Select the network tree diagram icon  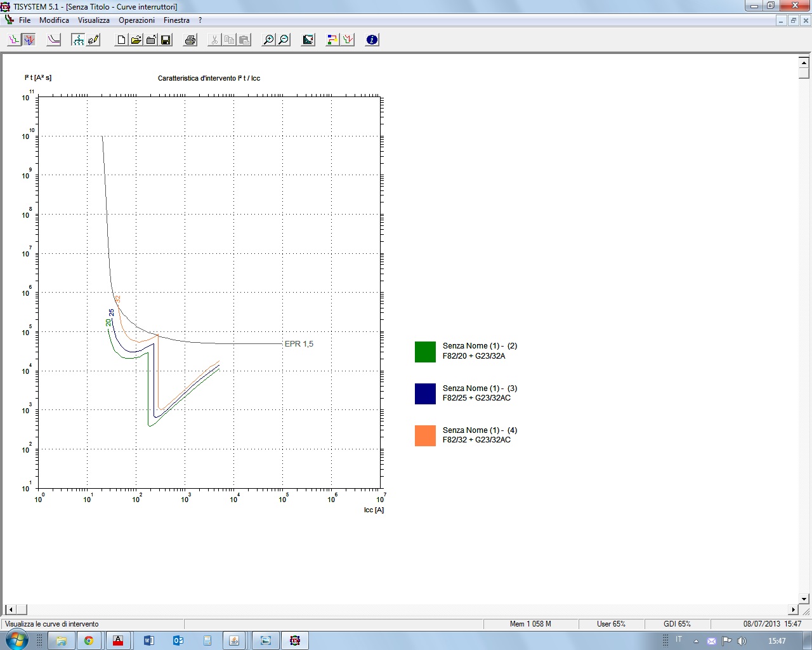78,40
